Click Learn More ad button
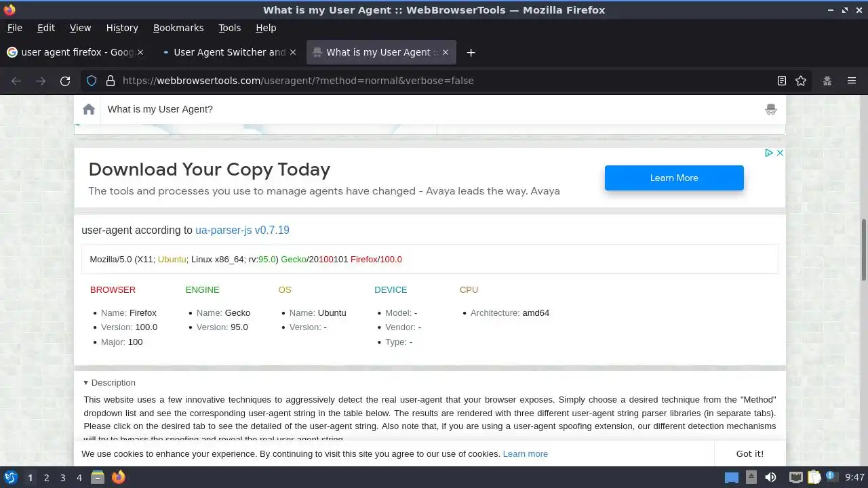868x488 pixels. pos(674,178)
